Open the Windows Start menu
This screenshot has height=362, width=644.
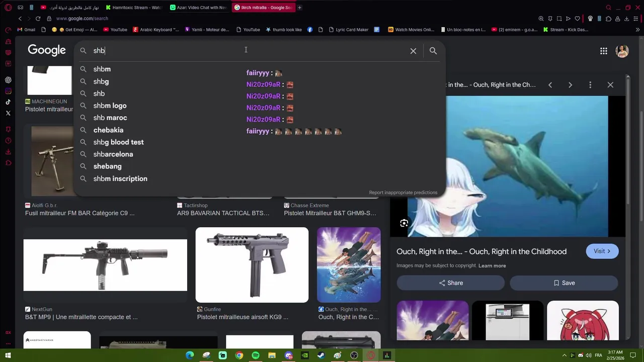point(8,355)
